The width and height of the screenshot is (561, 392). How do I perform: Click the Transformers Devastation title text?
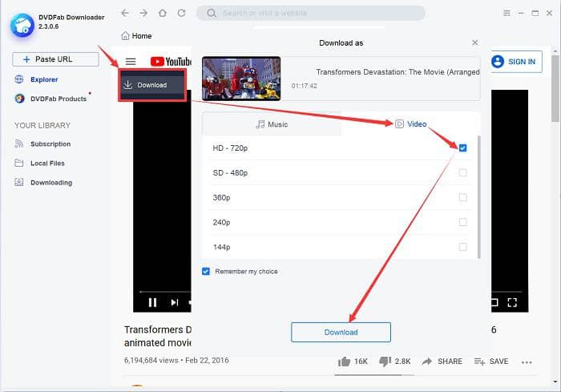coord(398,72)
